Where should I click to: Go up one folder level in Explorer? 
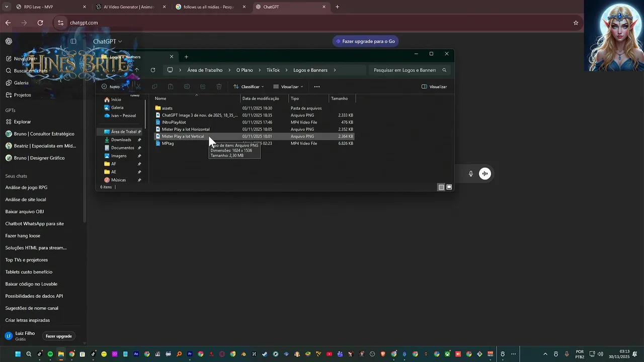(x=136, y=70)
